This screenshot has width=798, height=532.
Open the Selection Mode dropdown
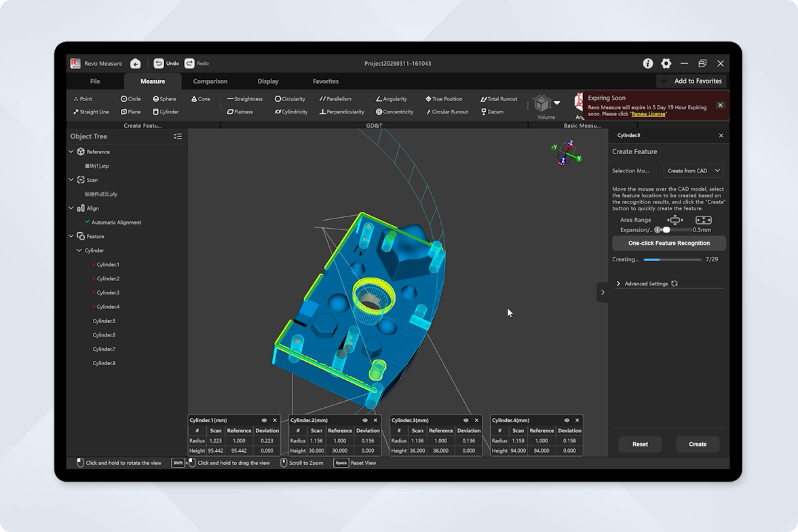pyautogui.click(x=693, y=171)
